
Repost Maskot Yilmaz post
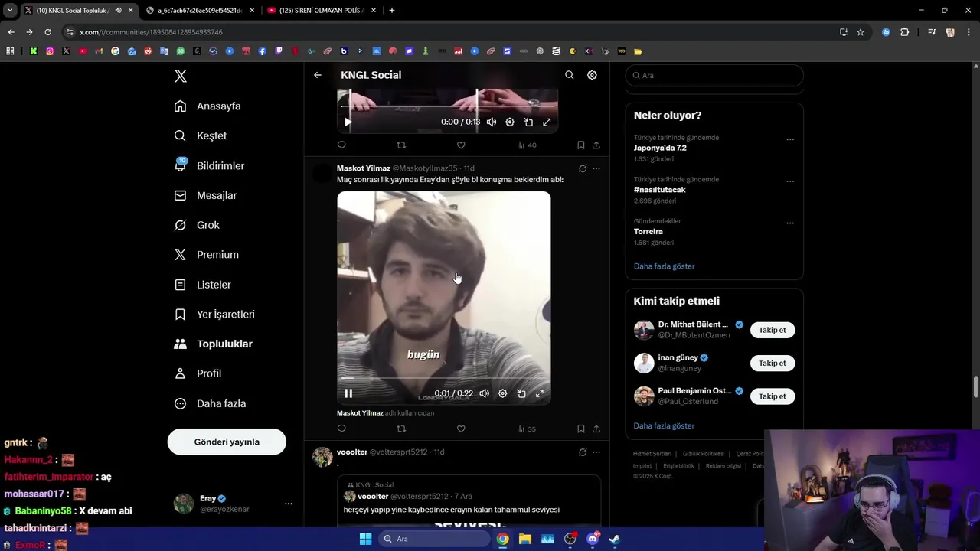coord(401,429)
